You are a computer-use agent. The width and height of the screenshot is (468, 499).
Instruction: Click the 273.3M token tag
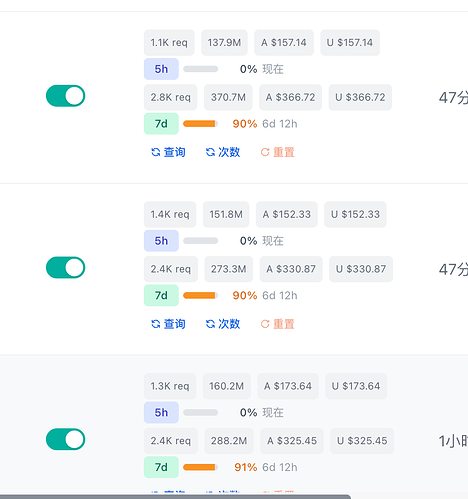(228, 269)
